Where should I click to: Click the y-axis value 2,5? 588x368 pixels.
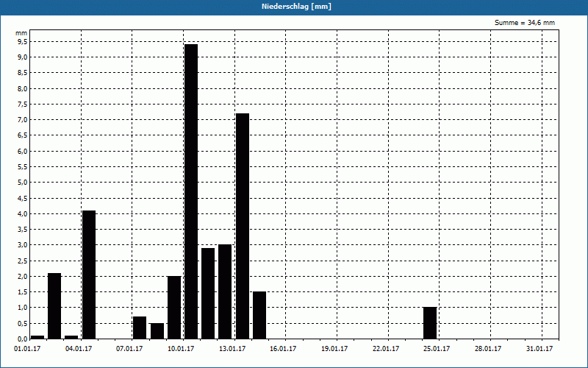(x=22, y=261)
